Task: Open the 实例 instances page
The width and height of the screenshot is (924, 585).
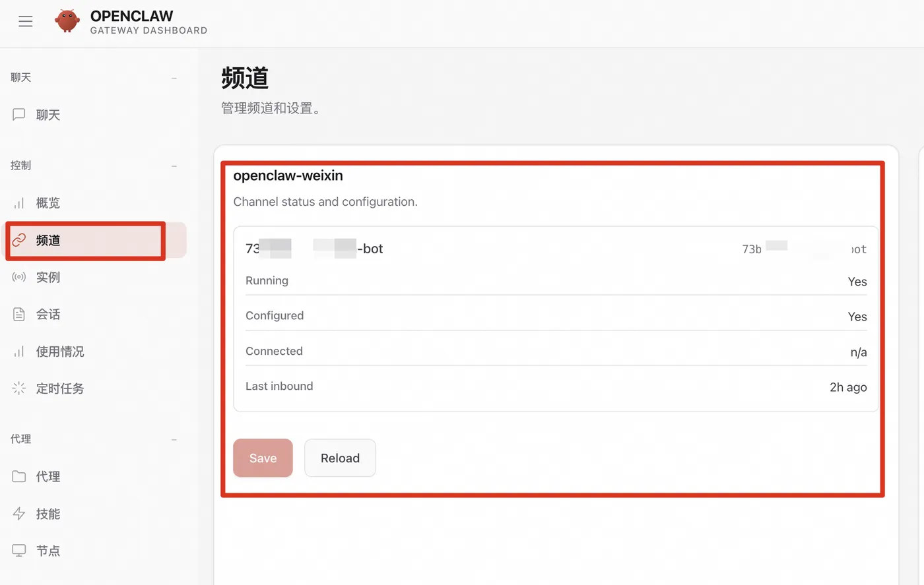Action: pos(96,277)
